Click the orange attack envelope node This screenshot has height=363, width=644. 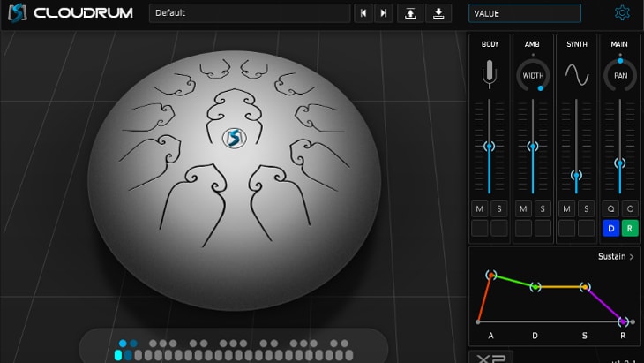coord(490,275)
